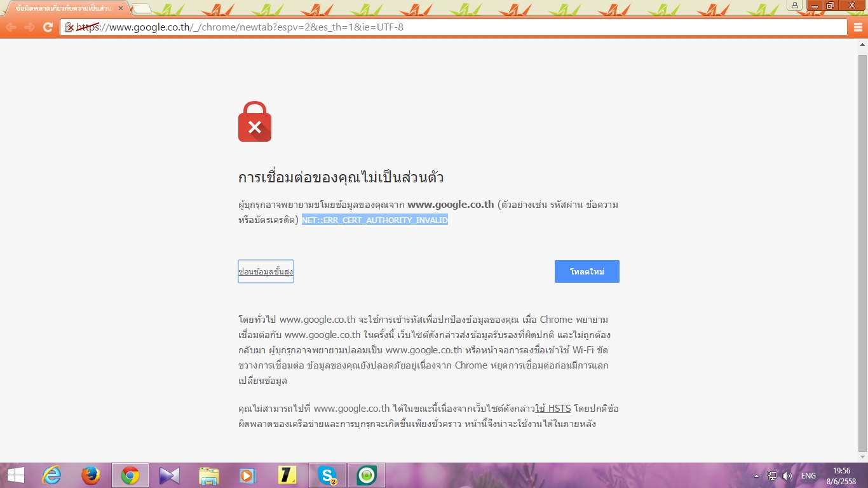The width and height of the screenshot is (868, 488).
Task: Click the network icon in system tray
Action: pyautogui.click(x=772, y=476)
